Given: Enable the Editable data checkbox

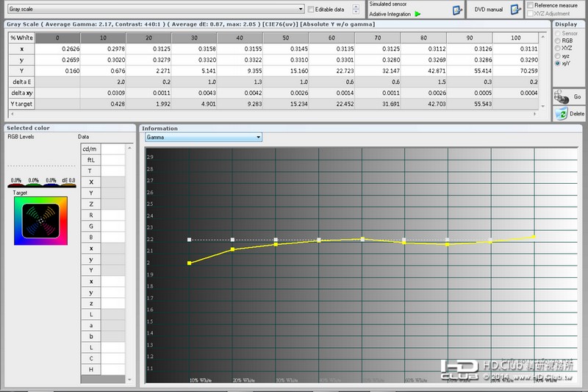Looking at the screenshot, I should click(x=311, y=10).
